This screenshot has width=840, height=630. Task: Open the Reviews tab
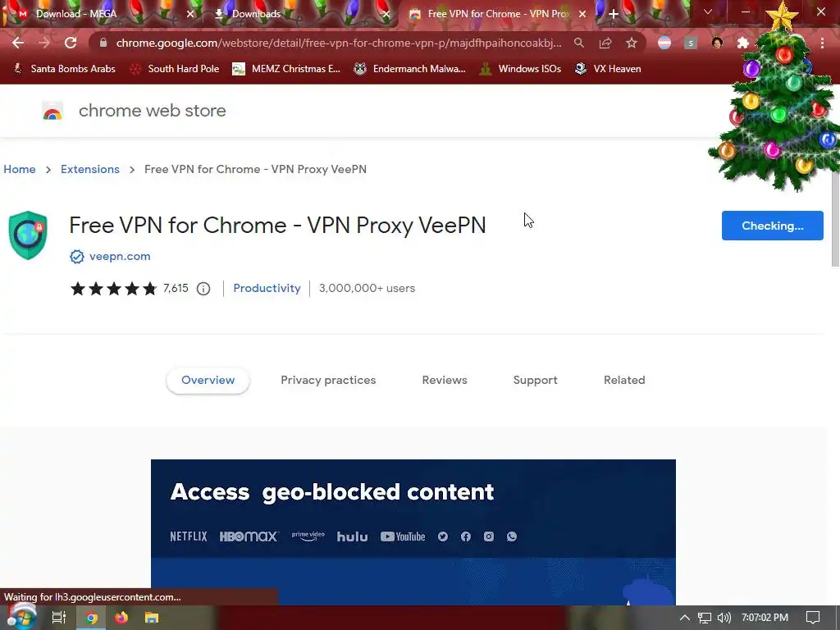(444, 381)
